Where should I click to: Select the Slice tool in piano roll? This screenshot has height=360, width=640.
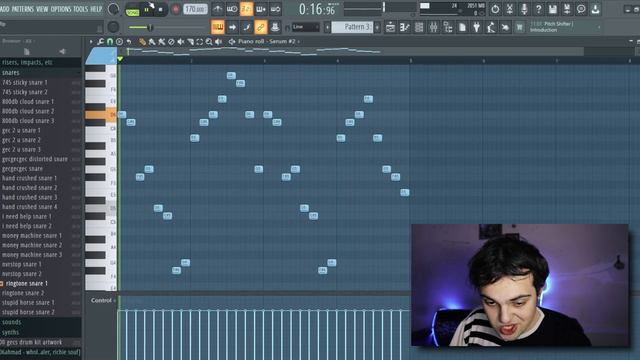(190, 42)
